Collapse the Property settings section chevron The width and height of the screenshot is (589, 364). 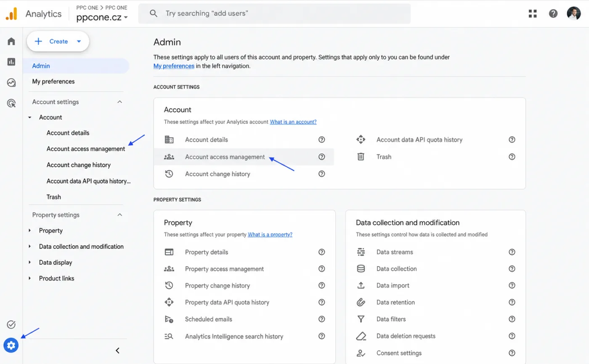pos(119,215)
